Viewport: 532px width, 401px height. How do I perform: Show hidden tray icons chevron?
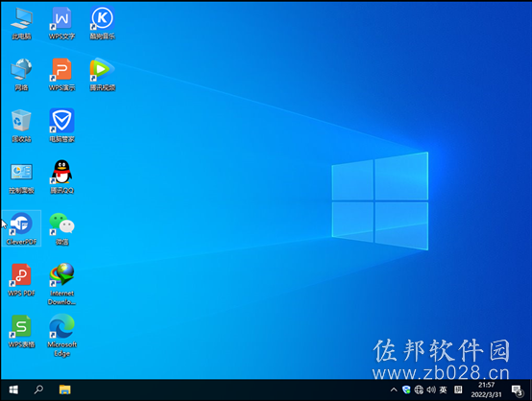pyautogui.click(x=394, y=389)
